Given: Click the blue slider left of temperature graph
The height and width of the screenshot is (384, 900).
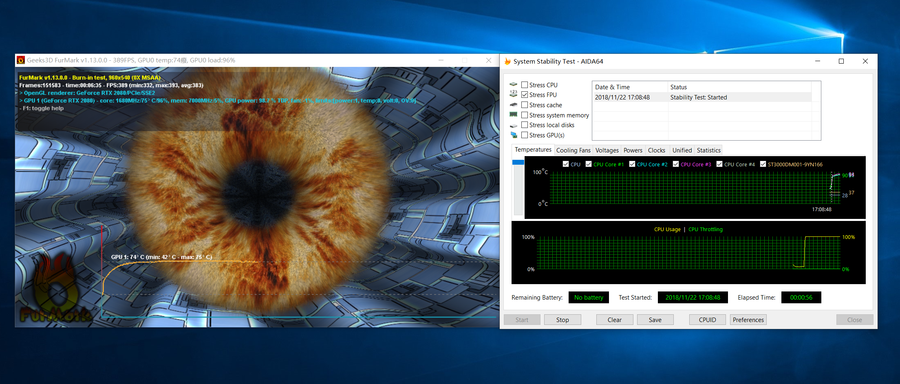Looking at the screenshot, I should point(518,163).
